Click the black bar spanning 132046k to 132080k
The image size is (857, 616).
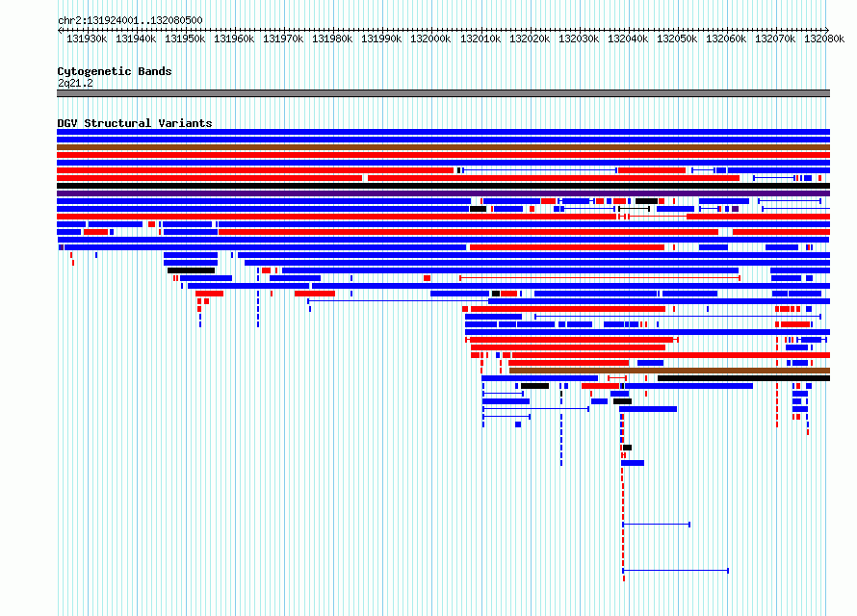[x=744, y=378]
